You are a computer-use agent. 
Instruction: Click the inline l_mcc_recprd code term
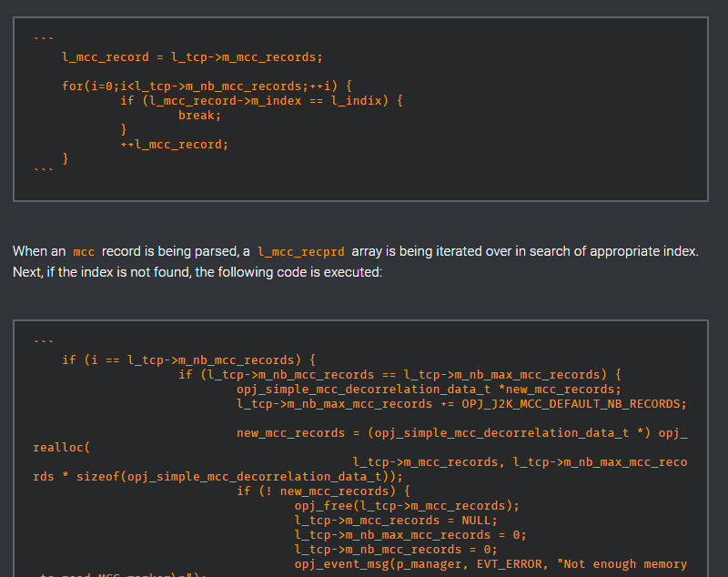(x=300, y=251)
